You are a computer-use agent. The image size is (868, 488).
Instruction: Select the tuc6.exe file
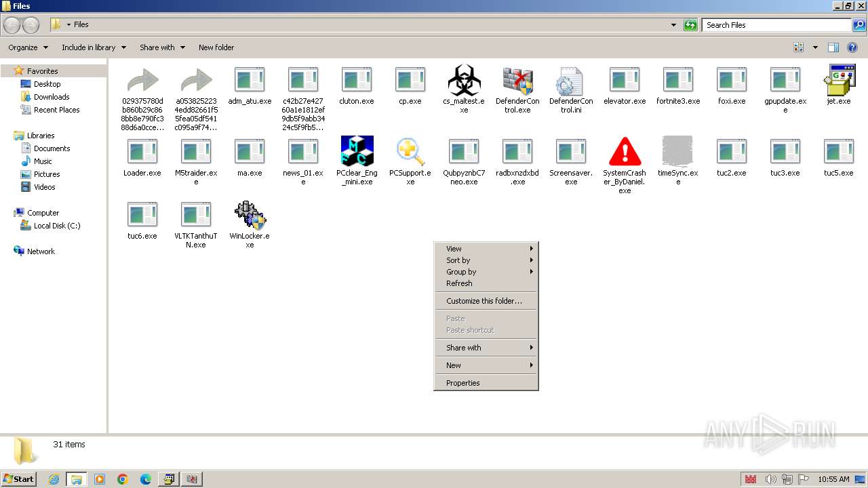(x=142, y=220)
